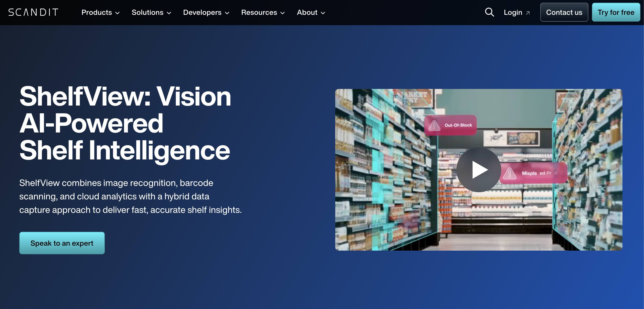Image resolution: width=644 pixels, height=309 pixels.
Task: Click the Scandit logo
Action: [33, 12]
